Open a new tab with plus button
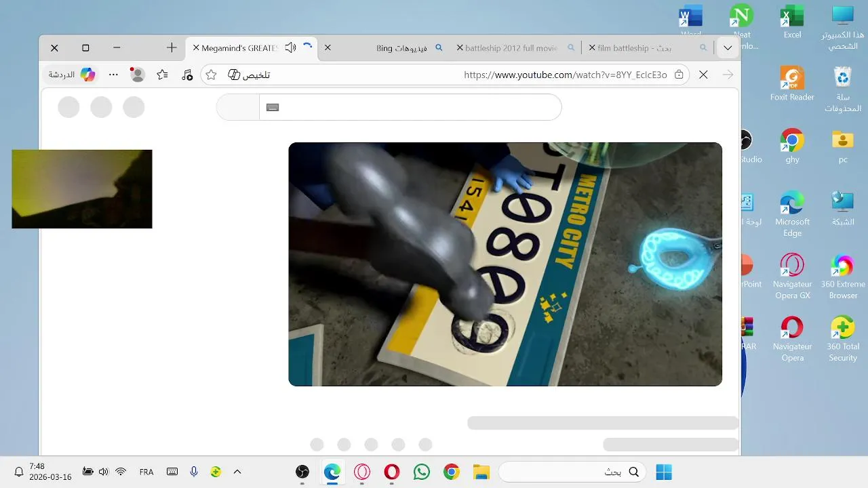 click(172, 47)
